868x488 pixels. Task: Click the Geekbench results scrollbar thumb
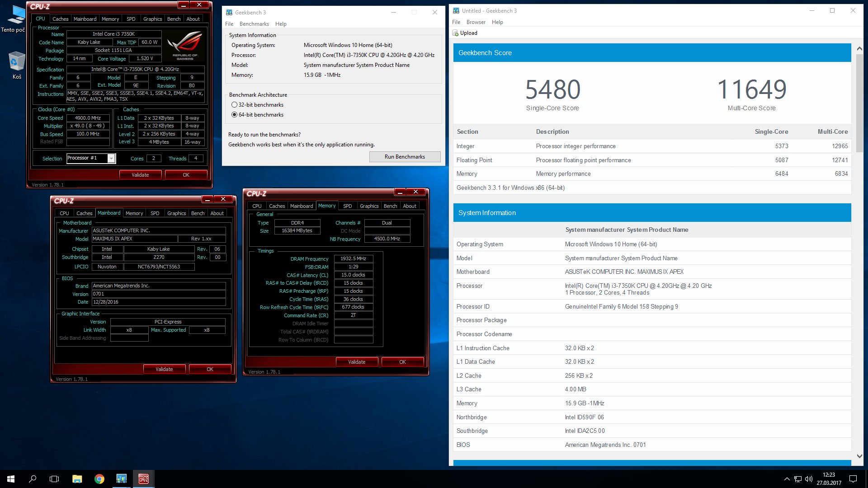[x=859, y=103]
